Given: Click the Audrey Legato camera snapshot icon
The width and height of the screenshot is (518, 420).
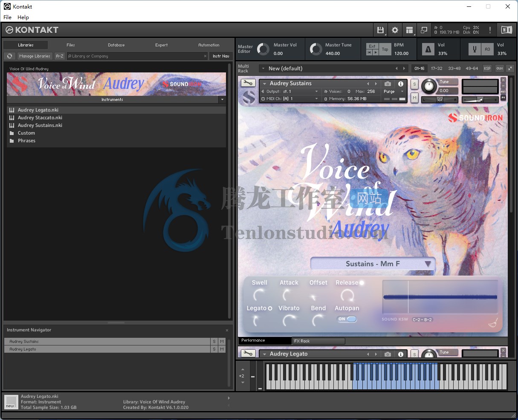Looking at the screenshot, I should coord(388,354).
